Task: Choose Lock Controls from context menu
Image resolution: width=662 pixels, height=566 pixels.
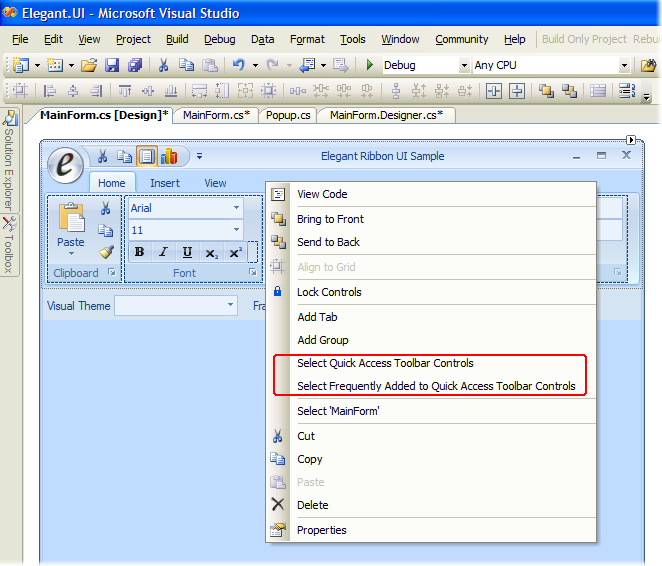Action: click(431, 292)
